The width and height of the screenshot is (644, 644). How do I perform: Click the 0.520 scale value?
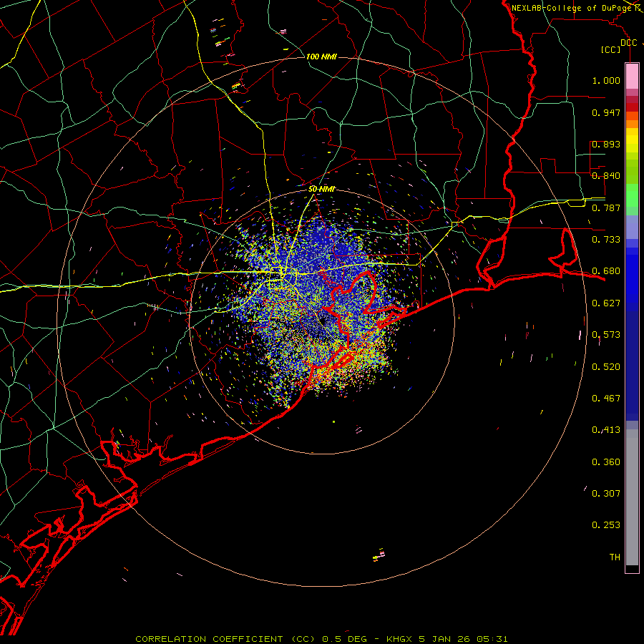[x=606, y=367]
